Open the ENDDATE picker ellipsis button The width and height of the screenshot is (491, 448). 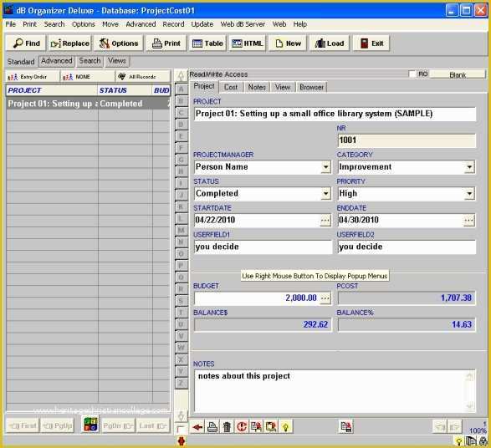click(x=468, y=221)
